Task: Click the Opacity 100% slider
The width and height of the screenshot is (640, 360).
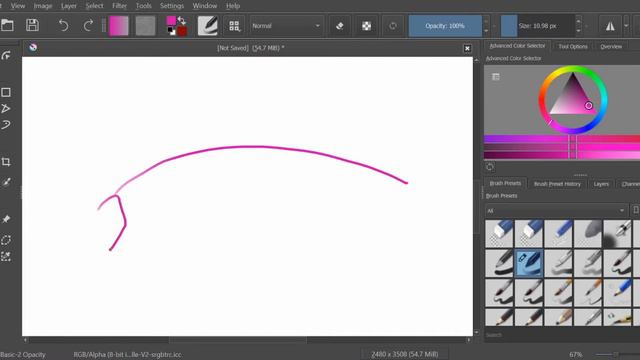Action: click(x=445, y=26)
